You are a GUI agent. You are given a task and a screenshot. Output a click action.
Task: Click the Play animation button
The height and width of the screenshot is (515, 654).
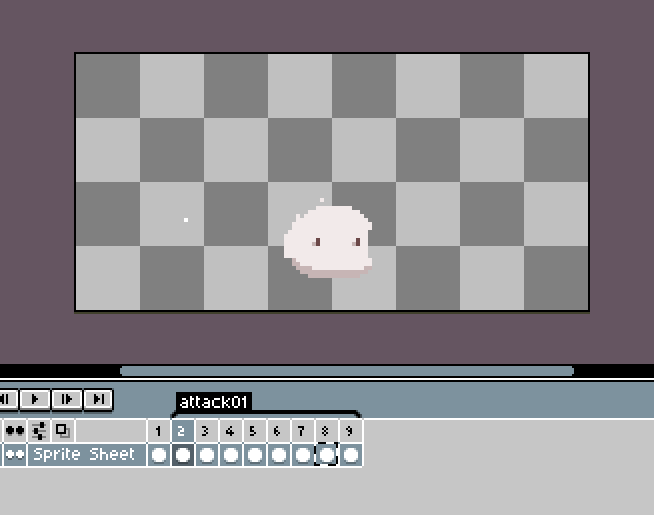point(36,399)
